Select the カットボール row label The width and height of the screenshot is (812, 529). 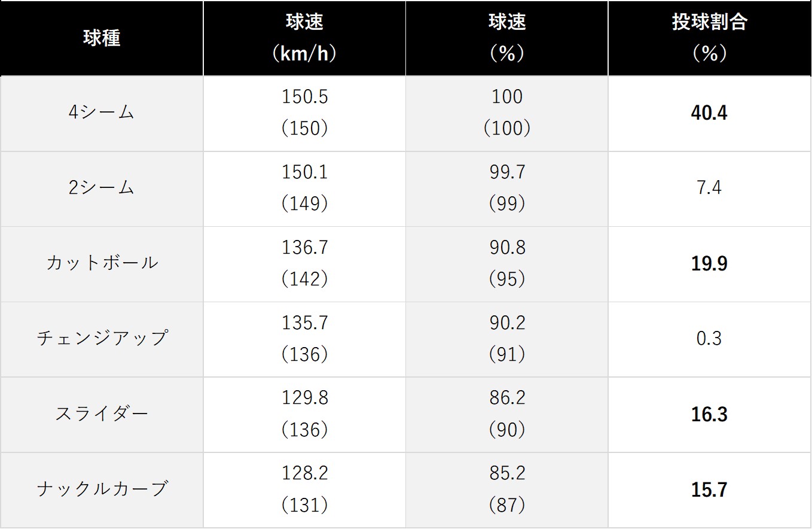coord(102,264)
